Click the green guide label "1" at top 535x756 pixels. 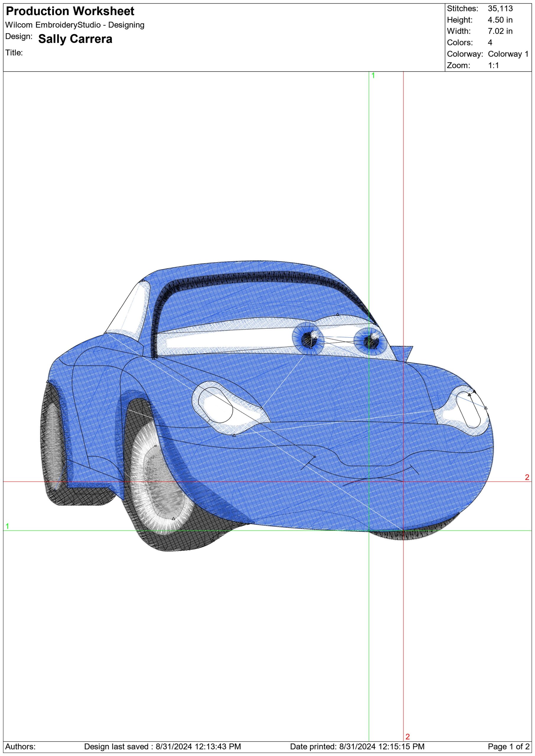[373, 76]
